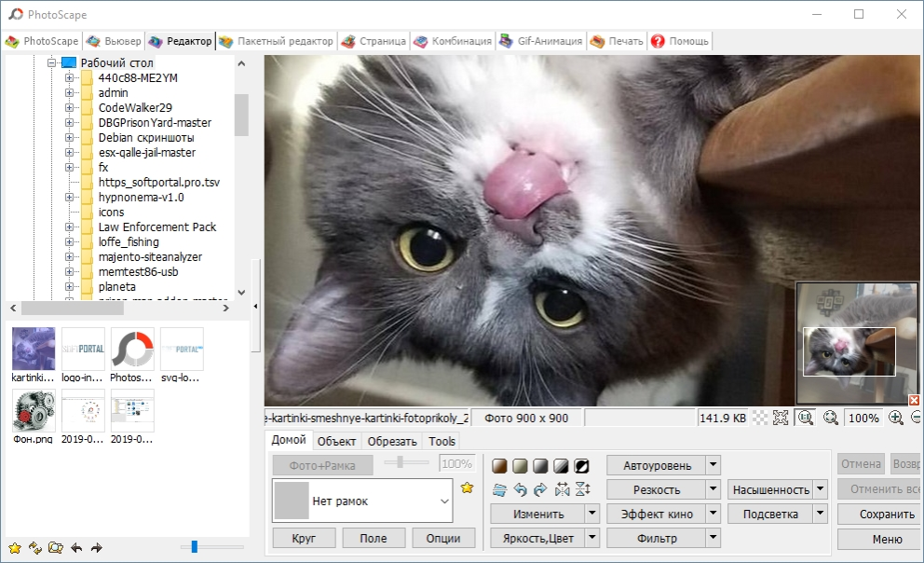924x563 pixels.
Task: Click the Резкость button
Action: point(656,489)
